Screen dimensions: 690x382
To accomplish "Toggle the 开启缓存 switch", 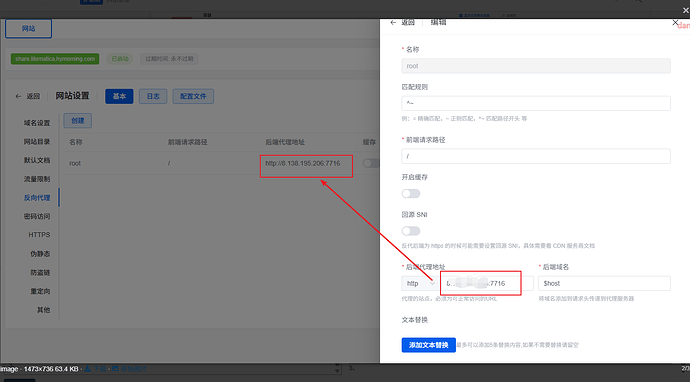I will tap(411, 194).
